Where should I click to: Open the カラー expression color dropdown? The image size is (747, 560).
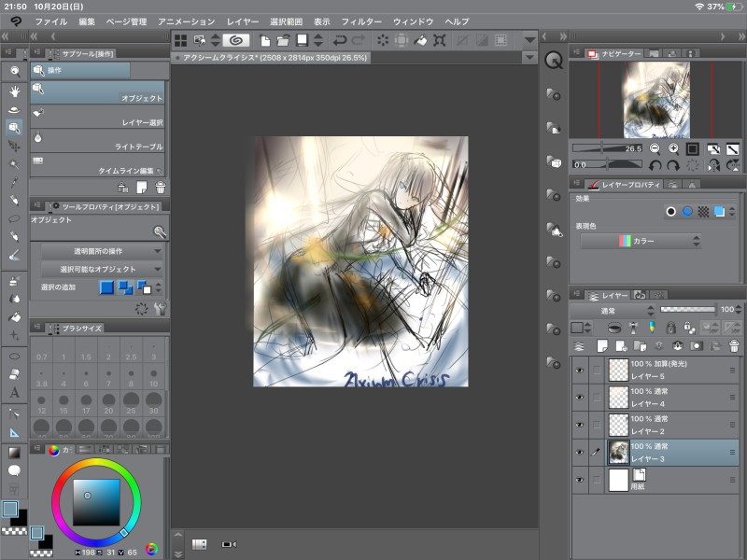coord(640,241)
